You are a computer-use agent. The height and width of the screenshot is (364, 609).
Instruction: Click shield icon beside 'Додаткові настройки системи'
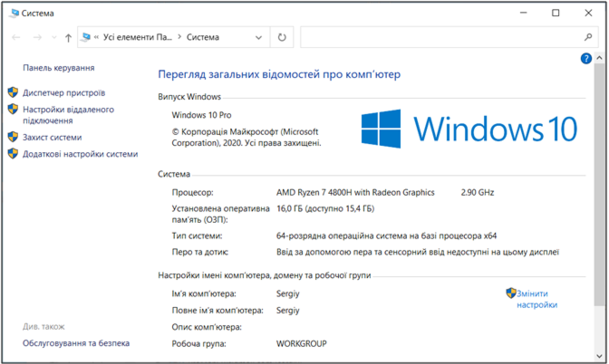(13, 153)
